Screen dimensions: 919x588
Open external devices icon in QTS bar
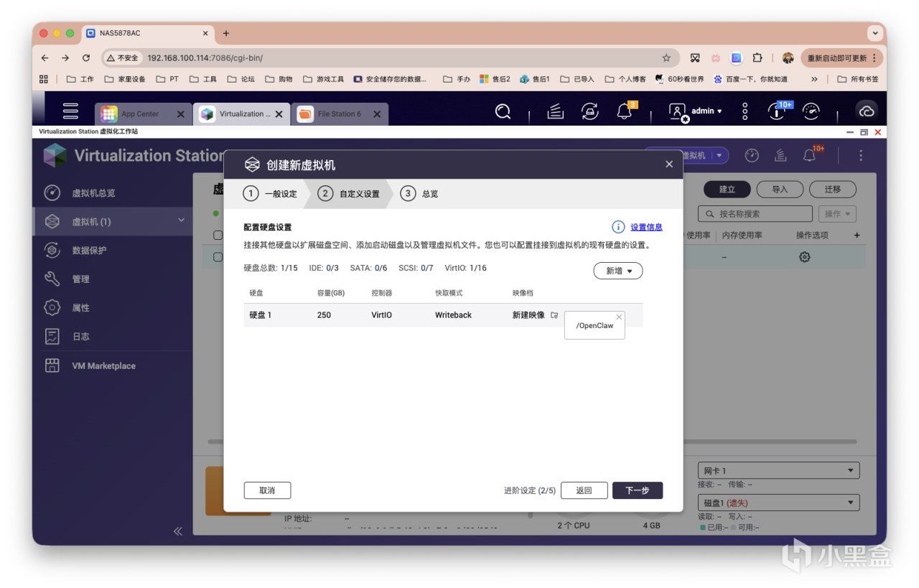(x=589, y=111)
